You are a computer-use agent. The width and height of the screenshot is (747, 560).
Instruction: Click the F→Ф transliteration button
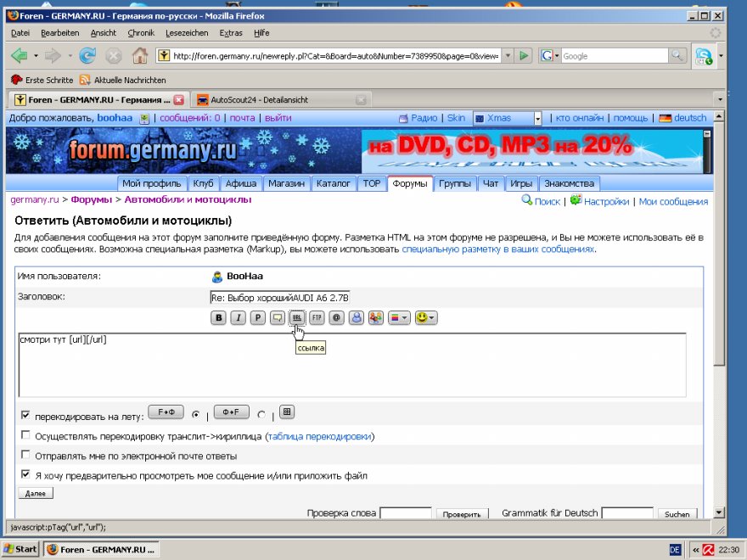pos(166,412)
